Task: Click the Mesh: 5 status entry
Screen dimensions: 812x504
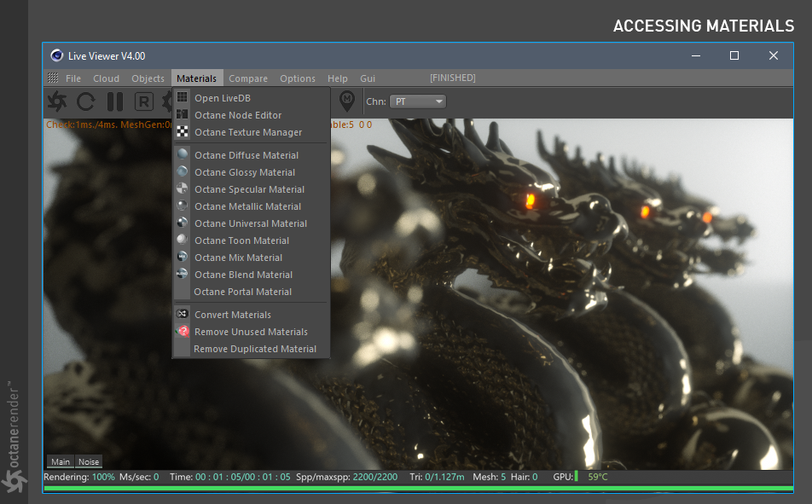Action: (490, 477)
